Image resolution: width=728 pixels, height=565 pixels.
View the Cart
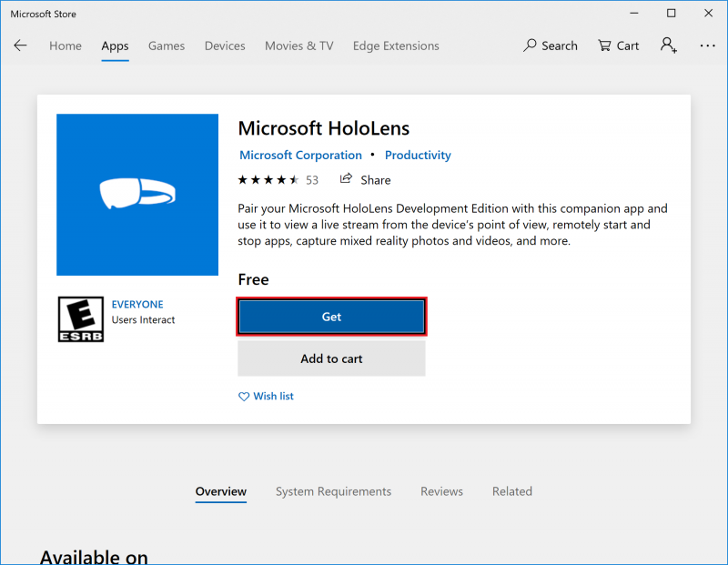(619, 45)
